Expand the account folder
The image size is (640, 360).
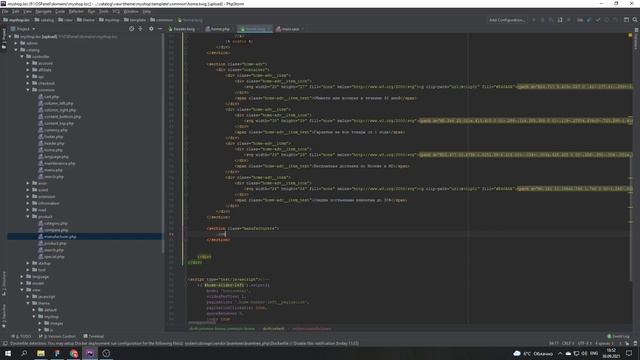pos(28,63)
